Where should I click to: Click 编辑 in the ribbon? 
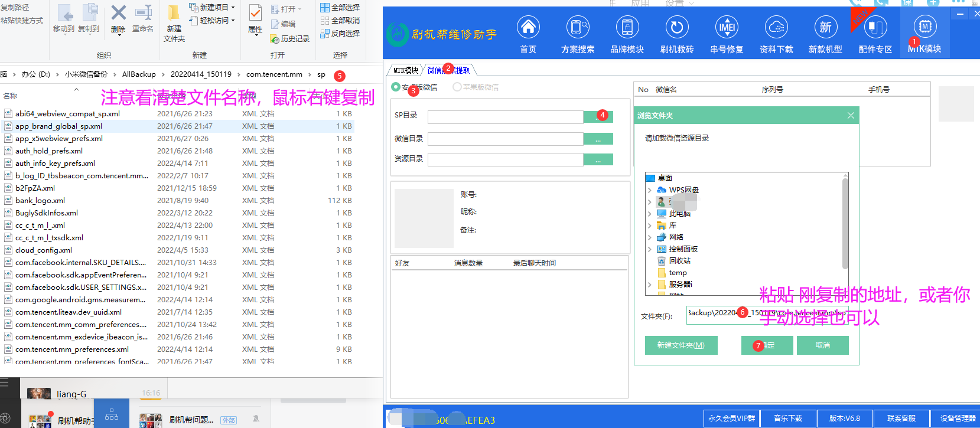(283, 24)
